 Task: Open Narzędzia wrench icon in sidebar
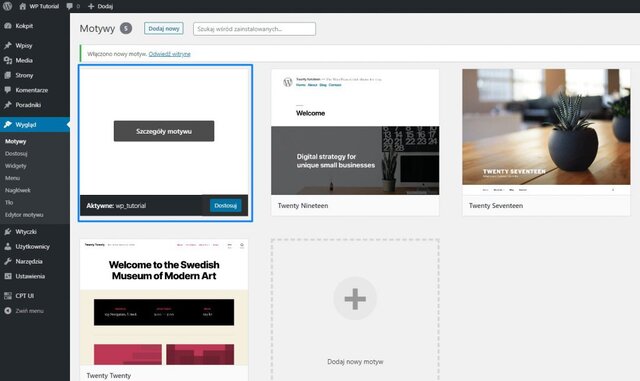click(8, 261)
